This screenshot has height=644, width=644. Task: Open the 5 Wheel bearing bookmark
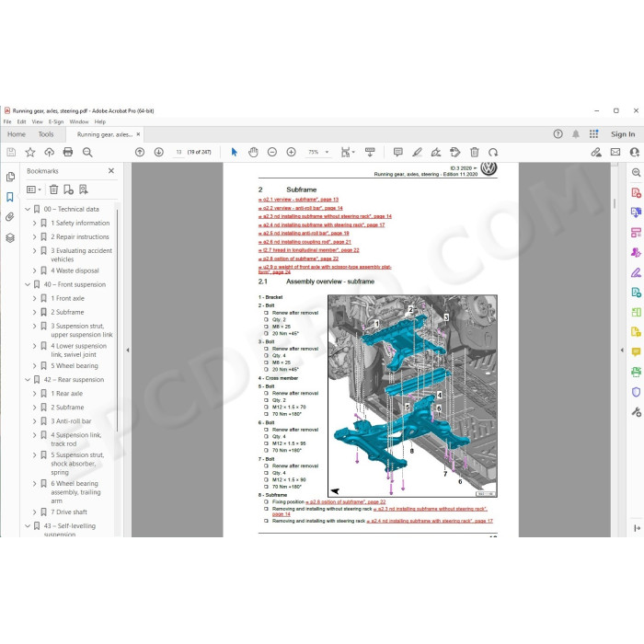coord(75,366)
